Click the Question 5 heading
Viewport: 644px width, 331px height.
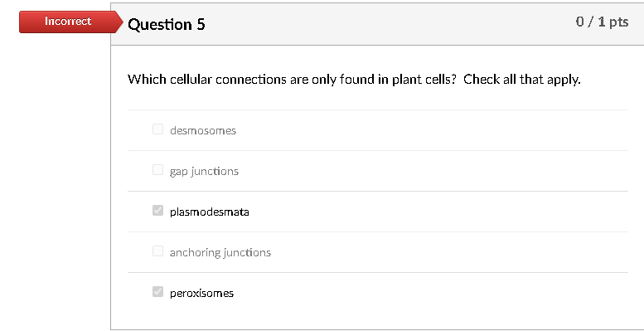pyautogui.click(x=167, y=25)
